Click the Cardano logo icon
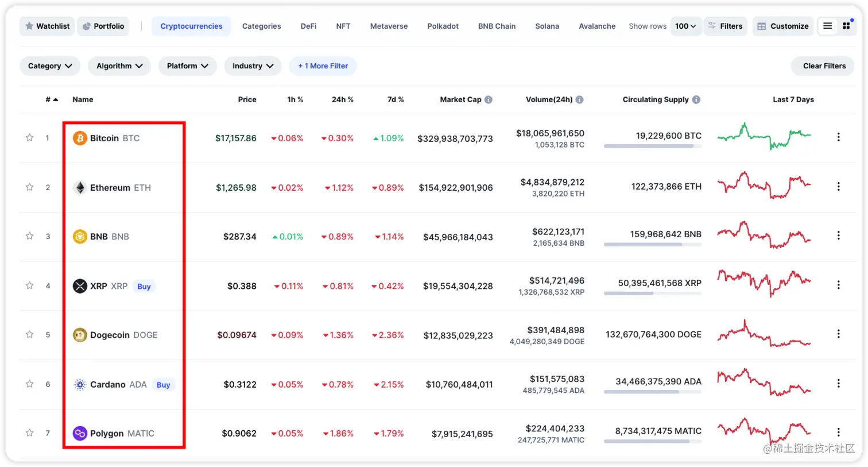Image resolution: width=868 pixels, height=467 pixels. pos(80,384)
